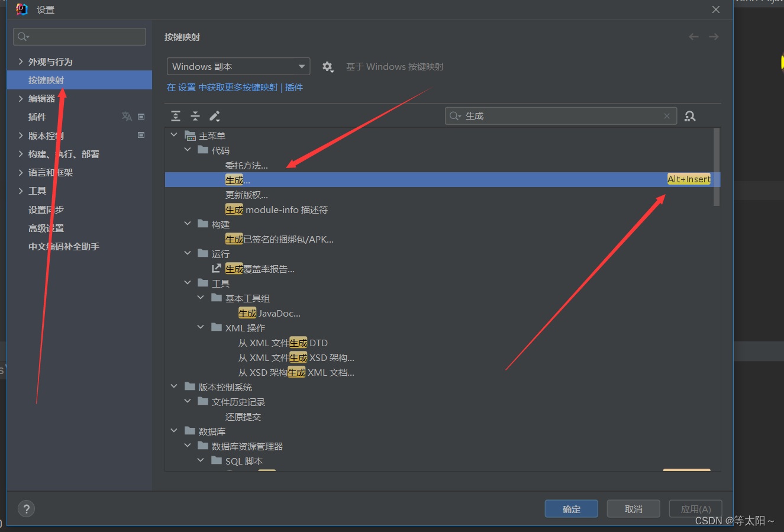Collapse the 文件历史记录 node
The height and width of the screenshot is (532, 784).
click(188, 401)
